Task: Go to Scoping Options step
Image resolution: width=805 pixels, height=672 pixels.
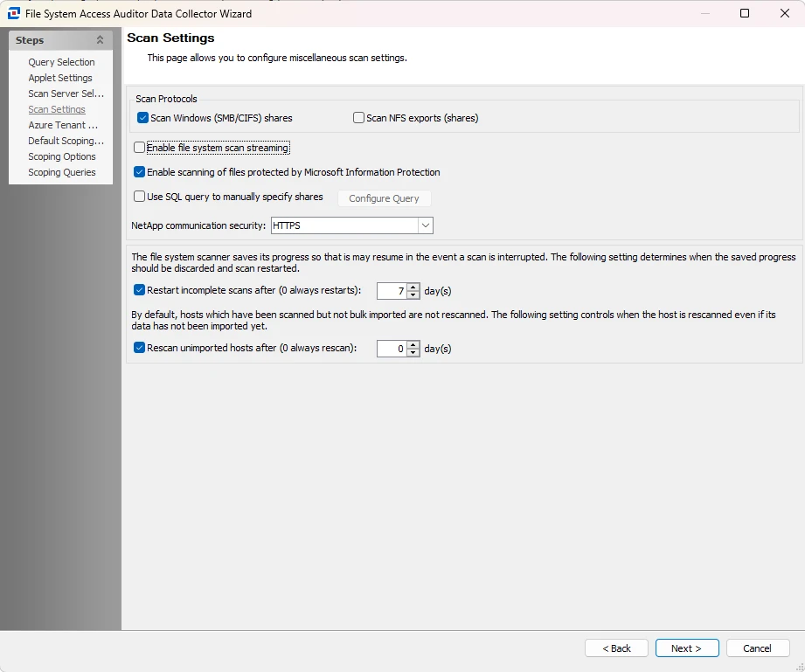Action: tap(61, 156)
